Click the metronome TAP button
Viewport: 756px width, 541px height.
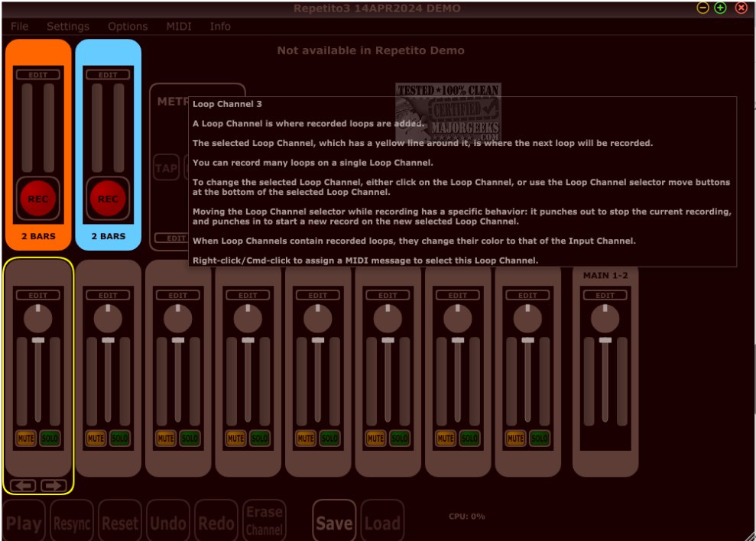(167, 168)
